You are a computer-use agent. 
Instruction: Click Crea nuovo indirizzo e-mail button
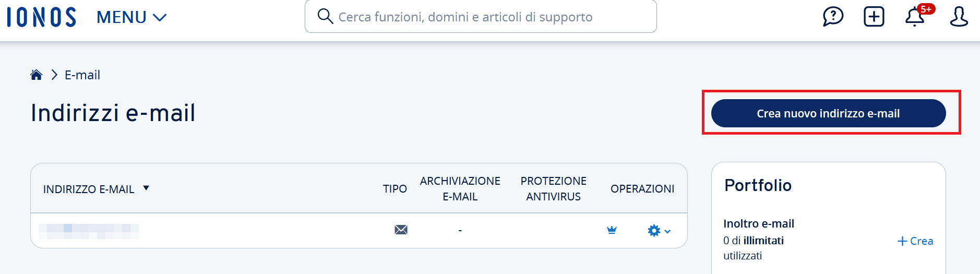tap(828, 113)
